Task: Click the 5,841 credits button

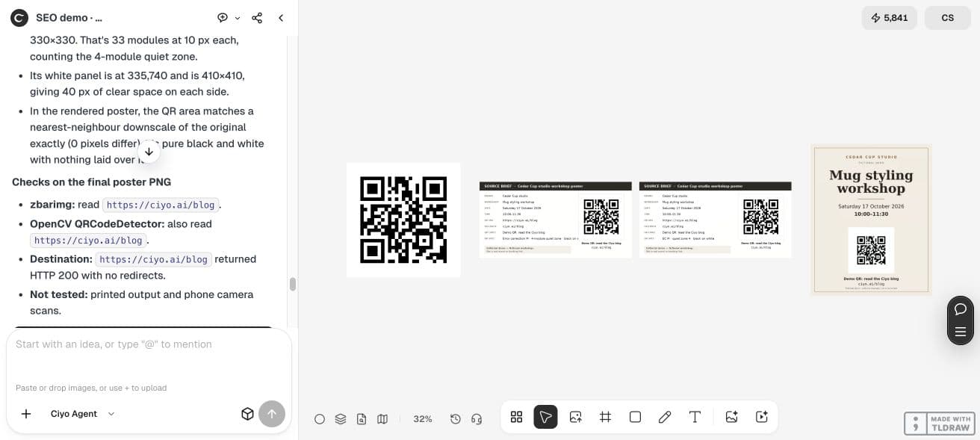Action: [889, 18]
